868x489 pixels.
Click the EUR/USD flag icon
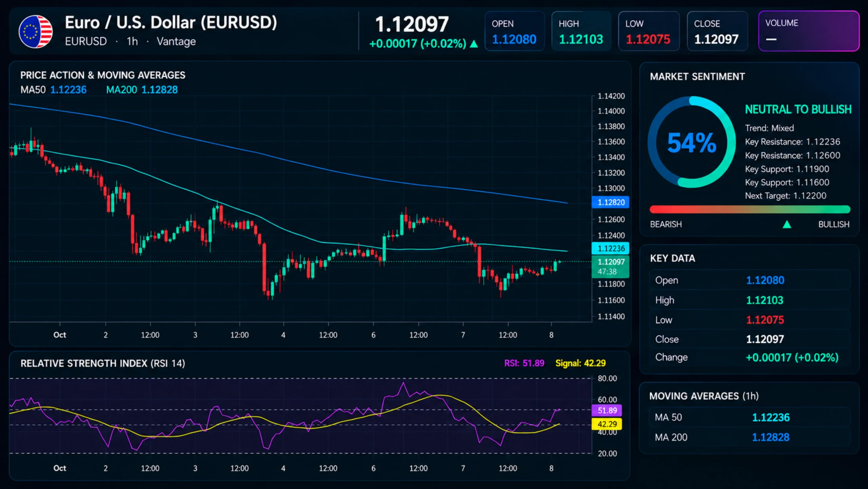click(x=36, y=32)
